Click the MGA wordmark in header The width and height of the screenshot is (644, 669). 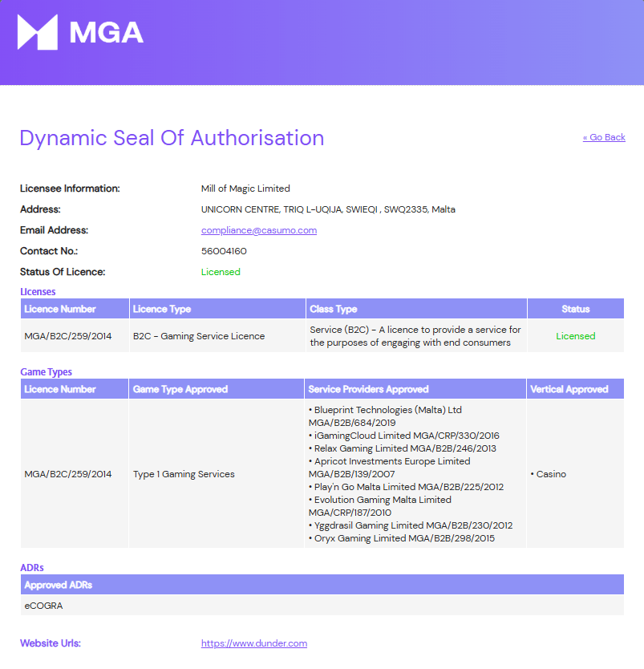point(107,33)
